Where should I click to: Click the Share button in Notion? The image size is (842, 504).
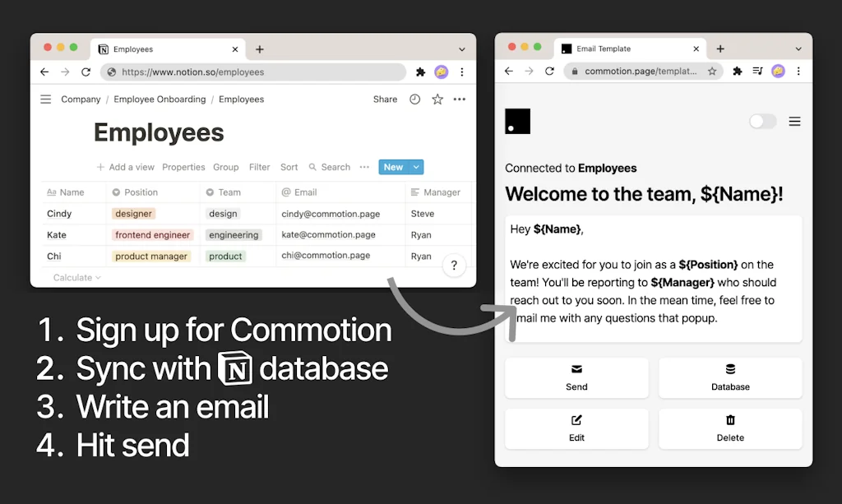384,99
